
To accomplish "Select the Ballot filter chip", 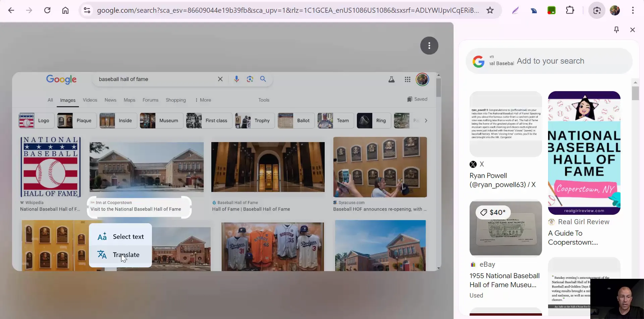I will point(296,121).
